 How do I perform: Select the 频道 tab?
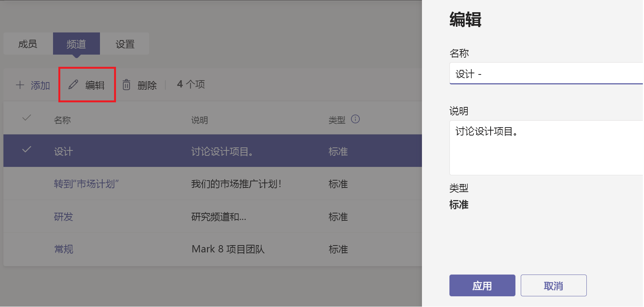(76, 44)
